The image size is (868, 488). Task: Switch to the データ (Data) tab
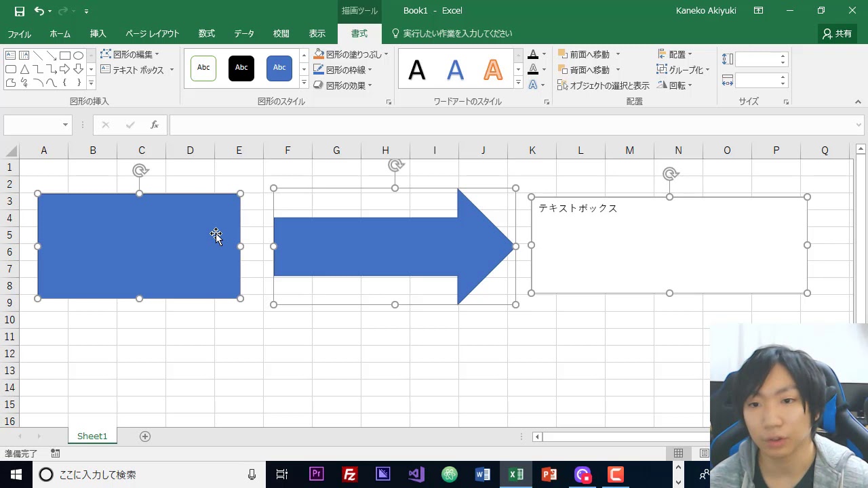pos(244,34)
